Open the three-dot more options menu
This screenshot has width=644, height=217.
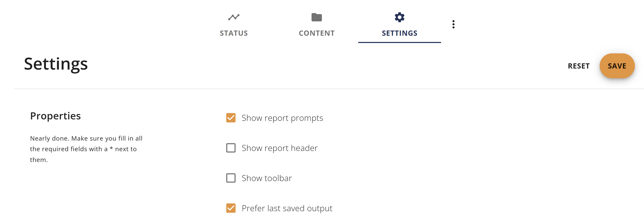pos(453,24)
